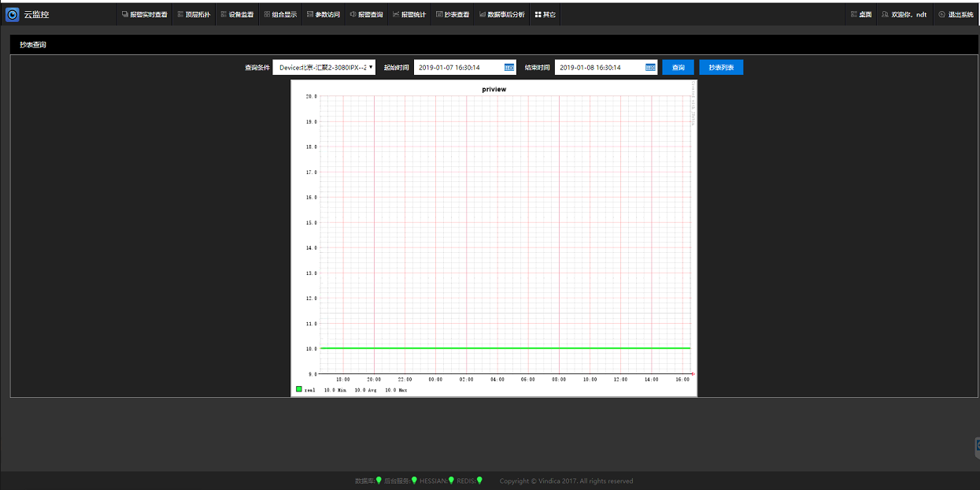Click the 云监控 logo icon
This screenshot has height=490, width=980.
tap(13, 14)
